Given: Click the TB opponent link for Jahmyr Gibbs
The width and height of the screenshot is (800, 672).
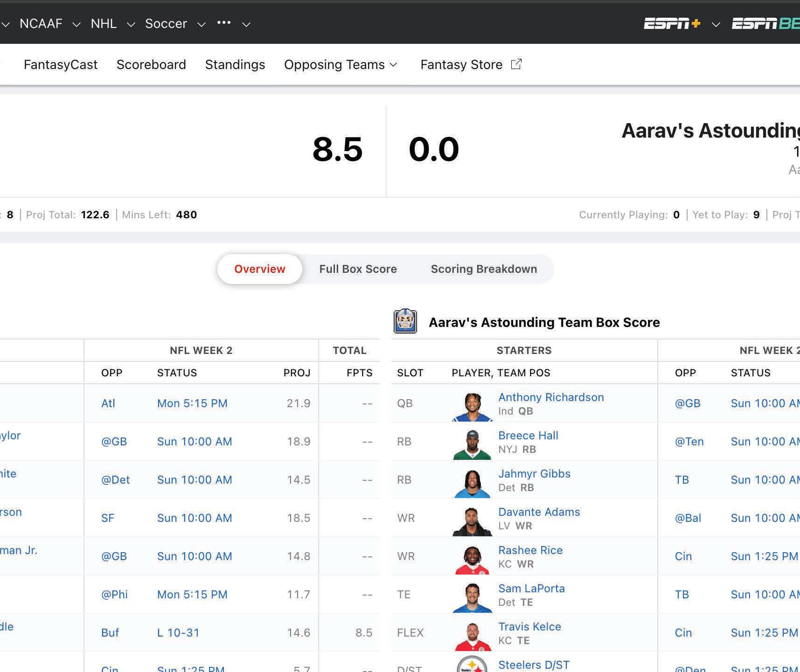Looking at the screenshot, I should (682, 480).
